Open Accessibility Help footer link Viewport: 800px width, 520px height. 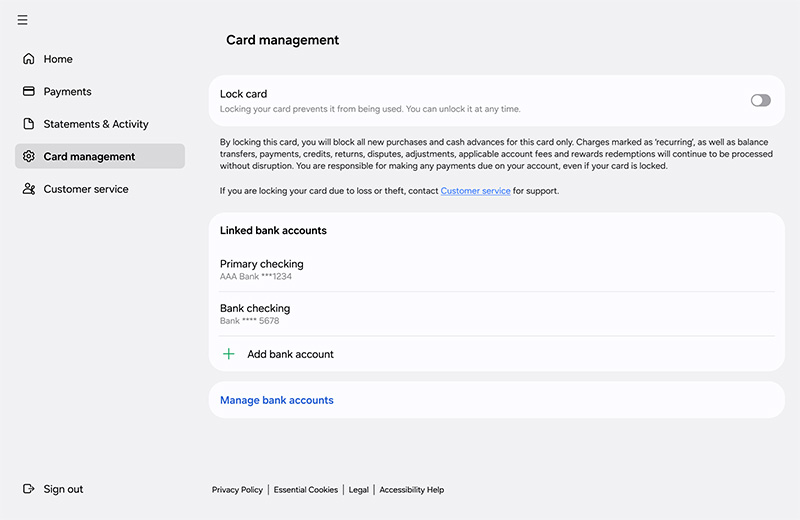click(411, 490)
